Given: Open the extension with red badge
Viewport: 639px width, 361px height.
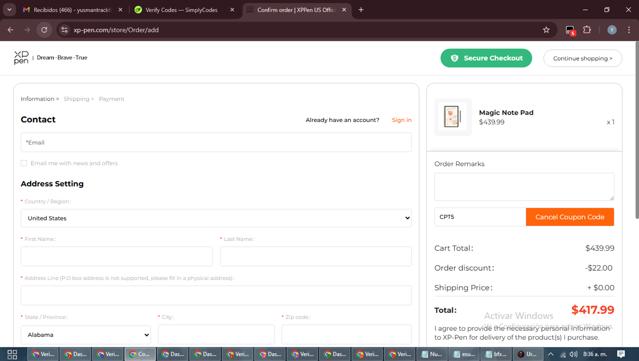Looking at the screenshot, I should pyautogui.click(x=570, y=30).
